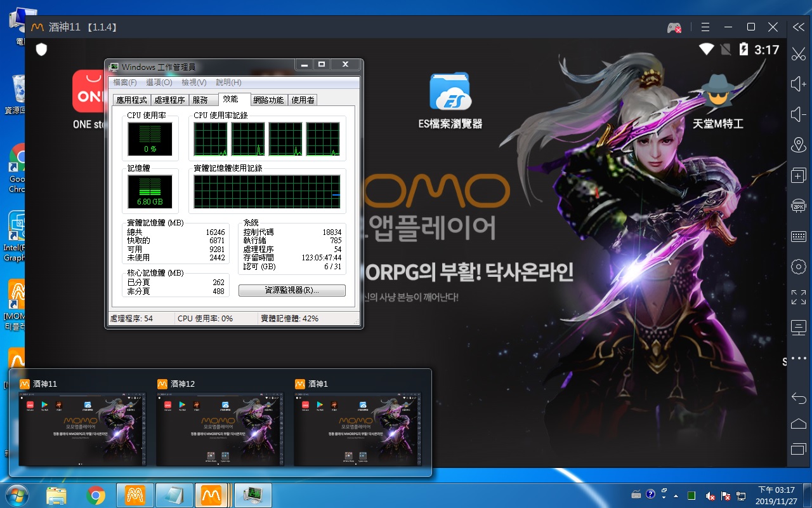Click the APK install icon
The width and height of the screenshot is (812, 508).
pos(798,206)
